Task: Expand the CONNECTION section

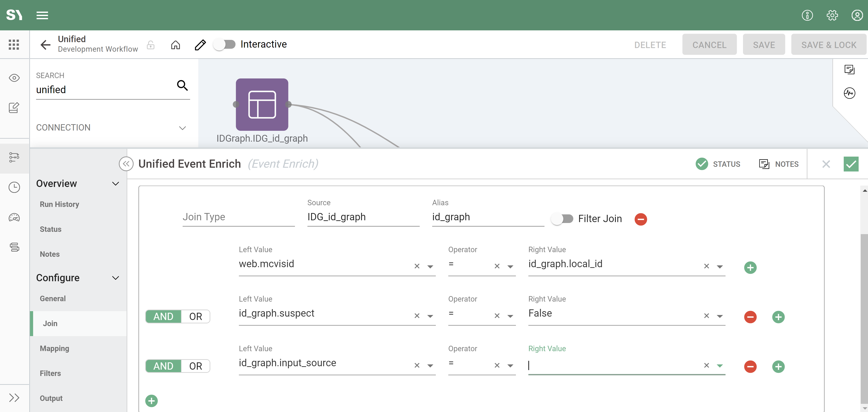Action: pyautogui.click(x=182, y=128)
